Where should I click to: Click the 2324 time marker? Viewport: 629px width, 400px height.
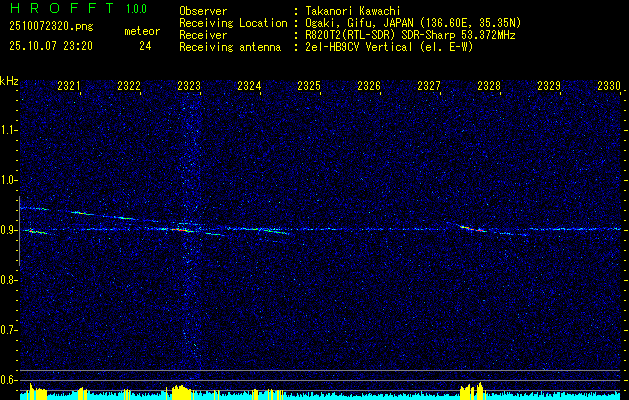[x=249, y=86]
